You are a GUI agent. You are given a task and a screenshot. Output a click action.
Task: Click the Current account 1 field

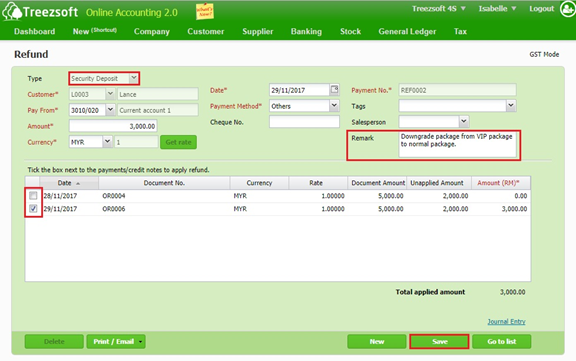pos(158,110)
